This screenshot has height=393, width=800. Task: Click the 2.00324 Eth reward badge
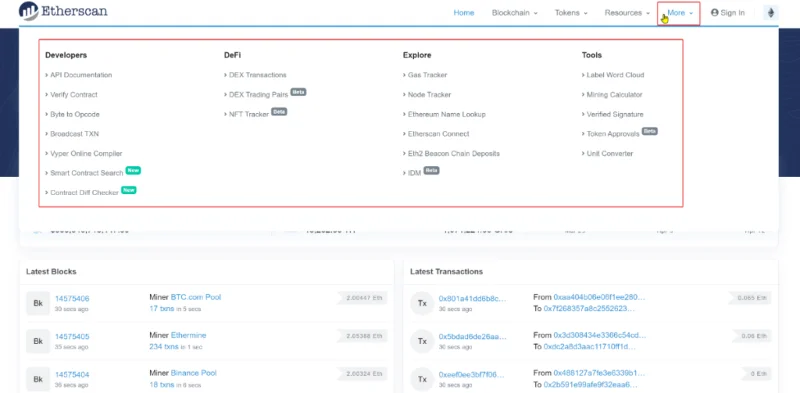pos(361,374)
